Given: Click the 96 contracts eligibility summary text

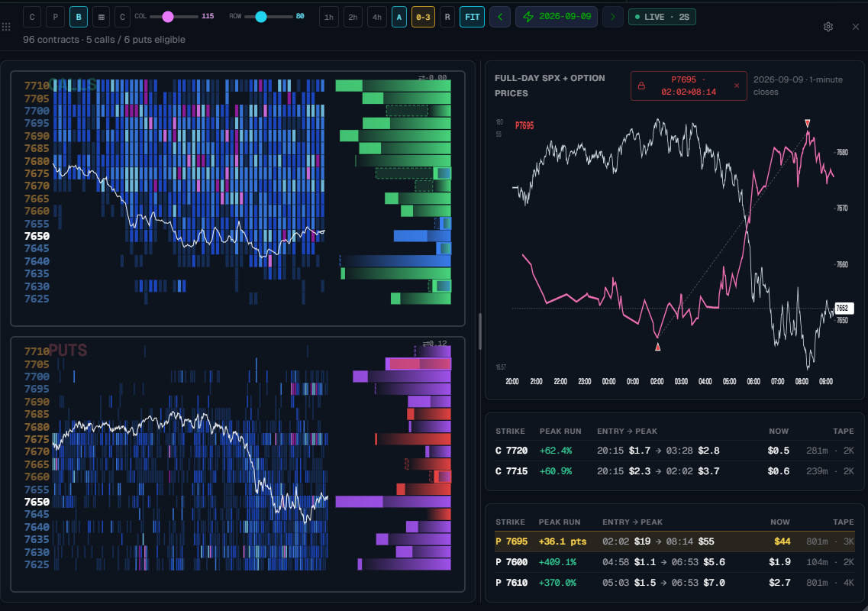Looking at the screenshot, I should (x=104, y=39).
